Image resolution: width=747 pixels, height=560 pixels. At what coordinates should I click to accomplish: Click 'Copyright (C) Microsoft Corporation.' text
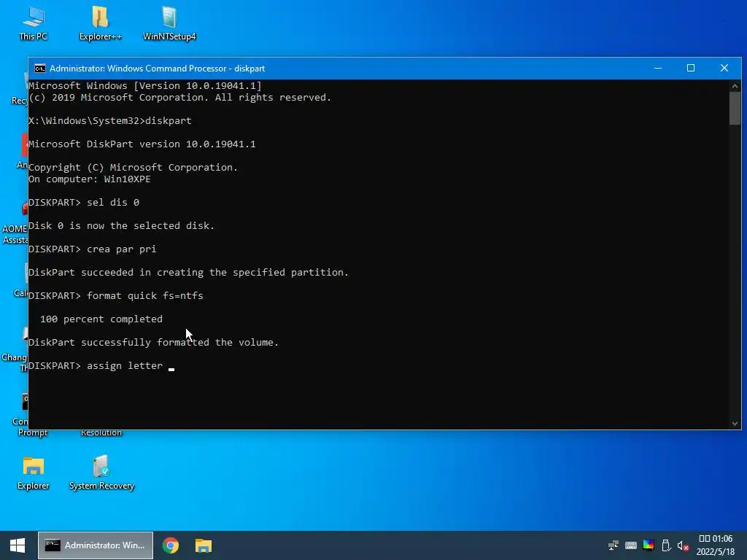133,168
